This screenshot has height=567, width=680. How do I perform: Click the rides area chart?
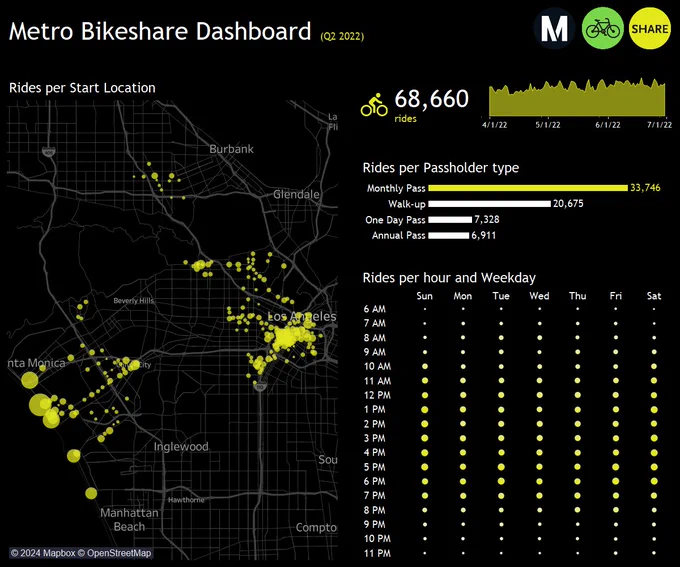pyautogui.click(x=577, y=98)
